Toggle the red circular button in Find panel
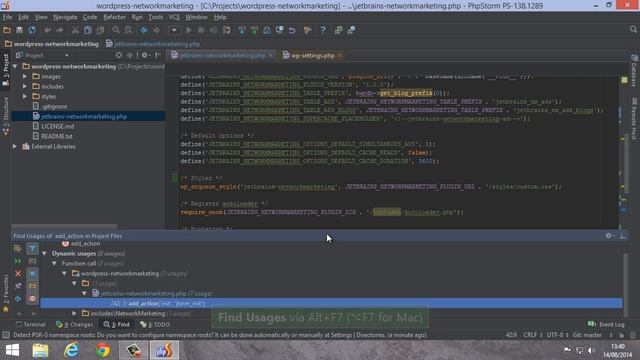This screenshot has height=360, width=640. [x=32, y=299]
